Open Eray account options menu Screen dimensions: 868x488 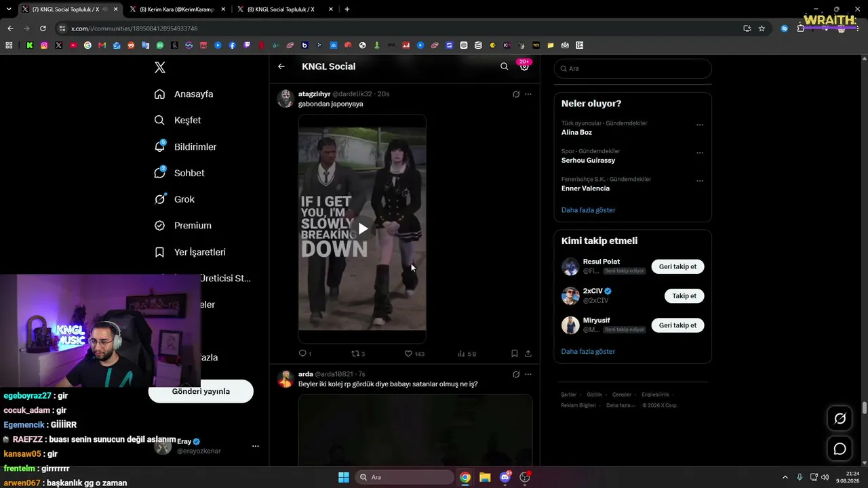256,446
